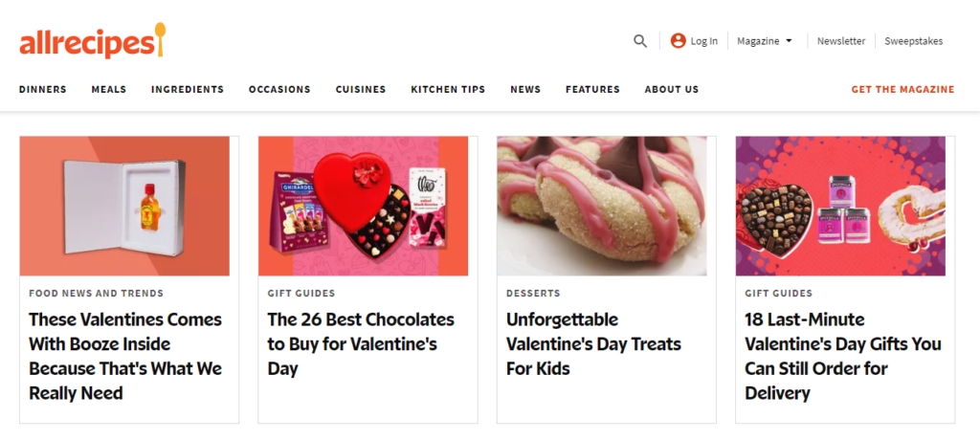Visit the Sweepstakes page
The width and height of the screenshot is (980, 440).
tap(914, 41)
